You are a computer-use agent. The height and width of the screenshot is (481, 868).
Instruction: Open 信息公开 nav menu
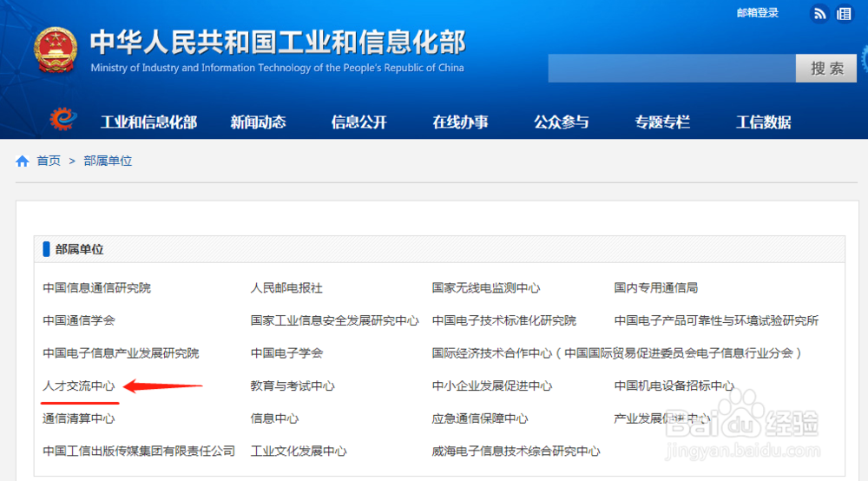pyautogui.click(x=358, y=122)
